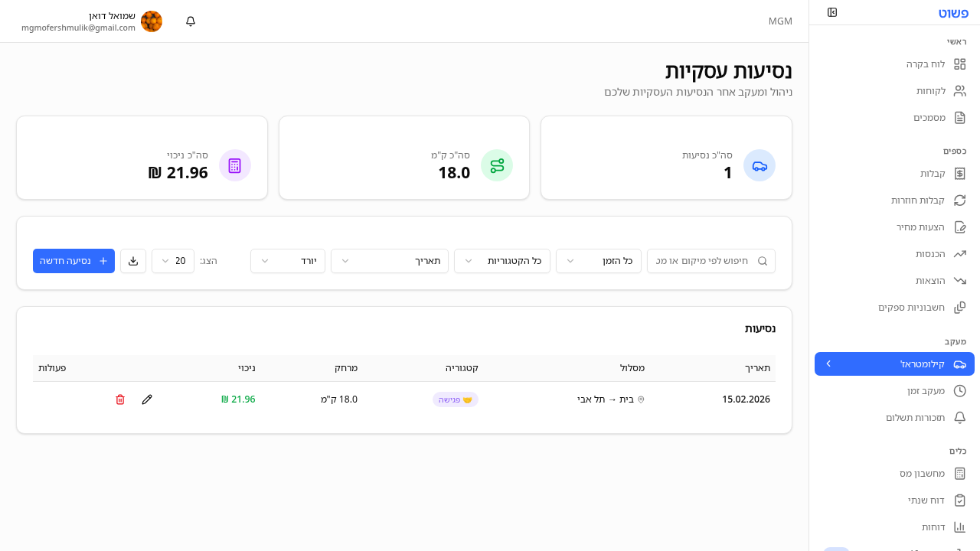Collapse the sidebar using the panel icon
This screenshot has height=551, width=980.
click(x=832, y=12)
